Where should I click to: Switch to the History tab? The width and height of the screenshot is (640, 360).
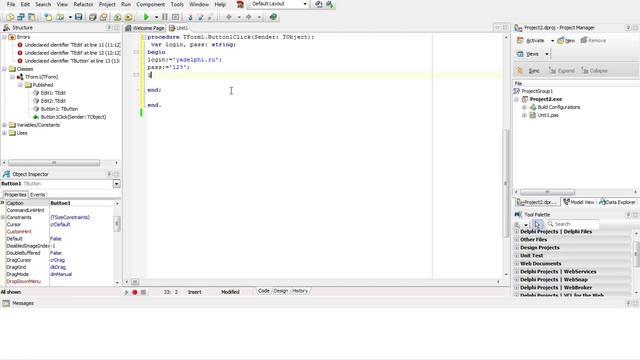300,291
